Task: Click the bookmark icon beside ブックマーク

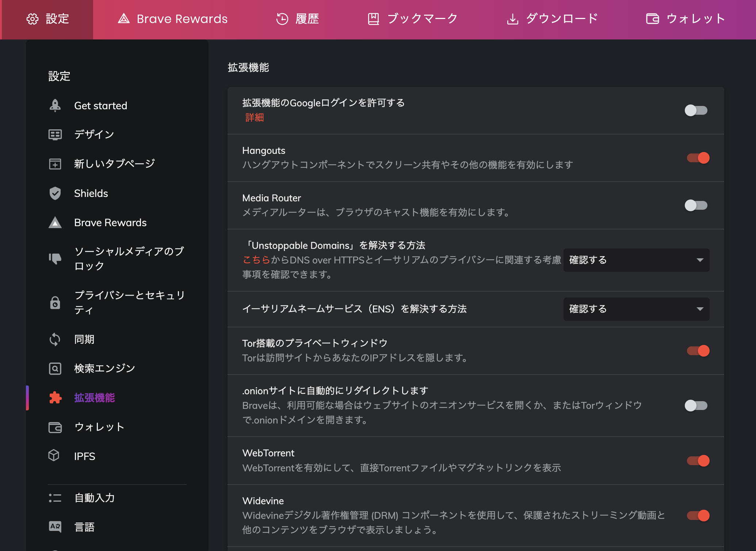Action: click(x=373, y=19)
